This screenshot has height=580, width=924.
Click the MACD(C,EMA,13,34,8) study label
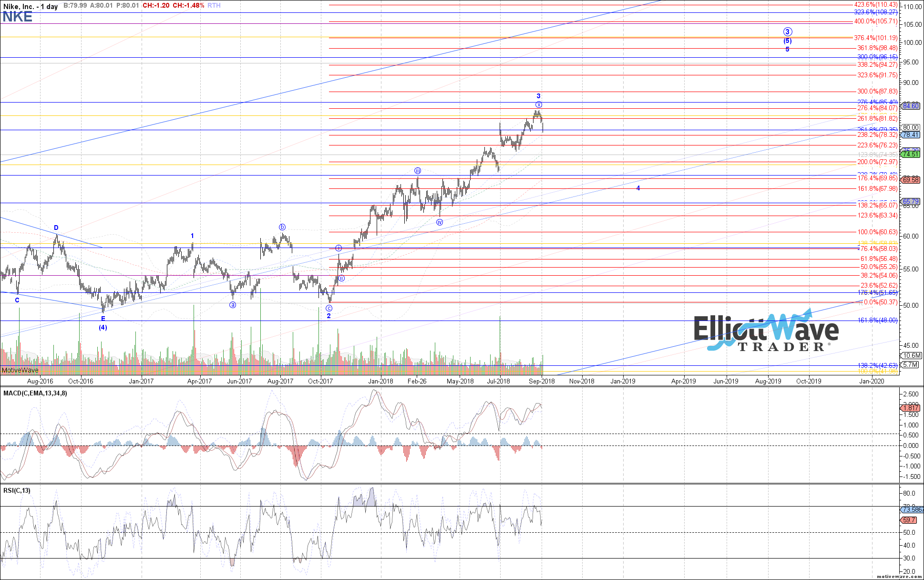pyautogui.click(x=35, y=393)
